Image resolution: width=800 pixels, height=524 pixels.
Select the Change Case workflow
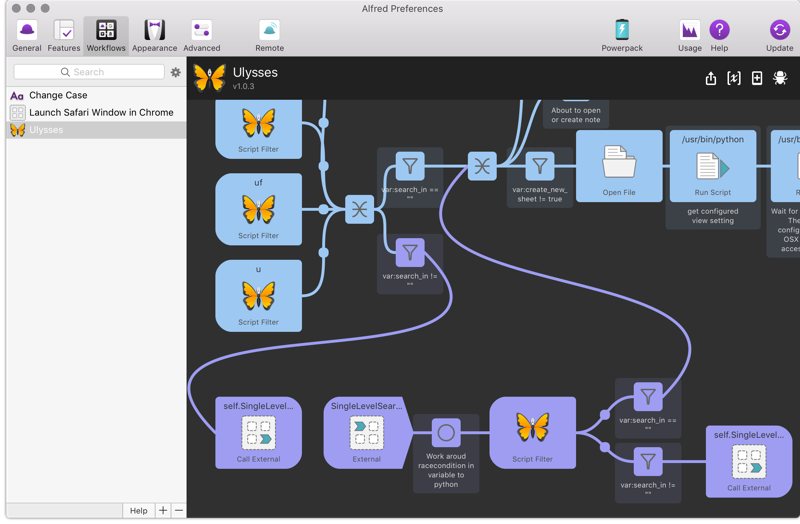click(96, 95)
